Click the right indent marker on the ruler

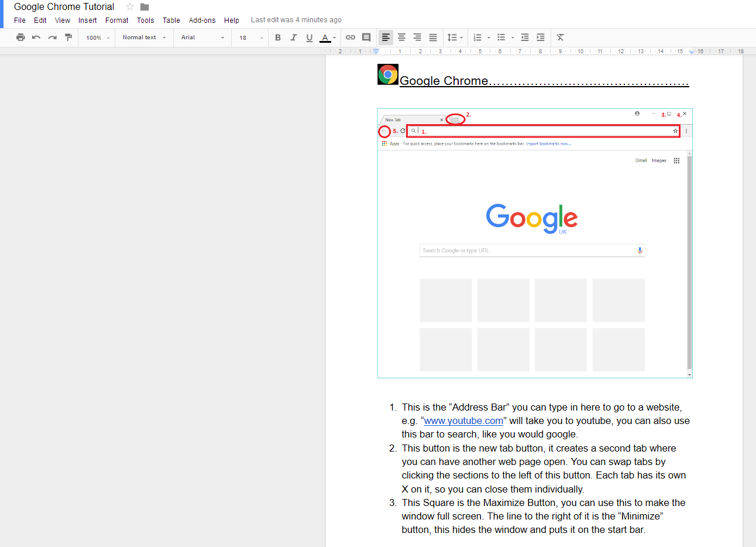(692, 52)
